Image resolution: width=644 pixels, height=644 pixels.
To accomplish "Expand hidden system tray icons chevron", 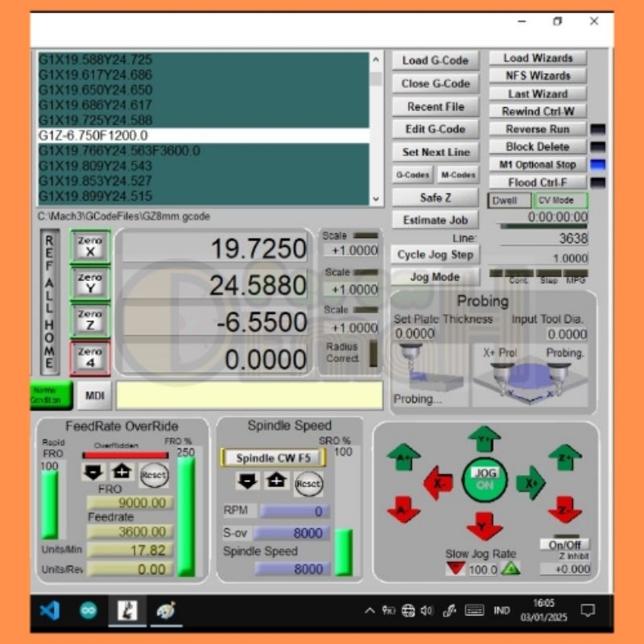I will (x=369, y=610).
